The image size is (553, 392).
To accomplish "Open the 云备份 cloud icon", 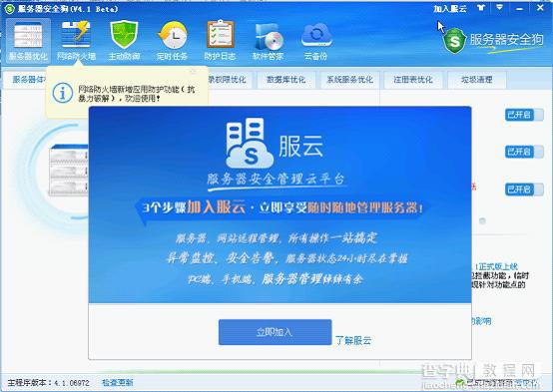I will [x=316, y=41].
